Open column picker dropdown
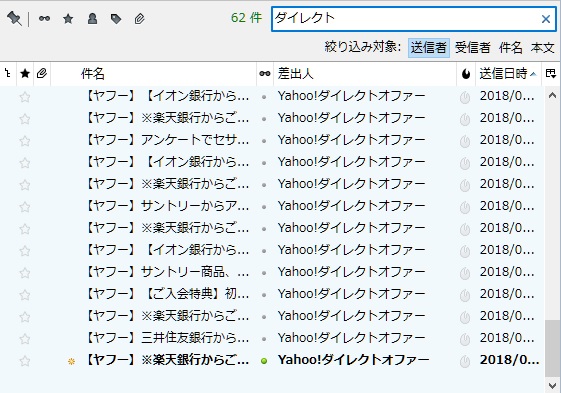The width and height of the screenshot is (561, 393). [551, 74]
